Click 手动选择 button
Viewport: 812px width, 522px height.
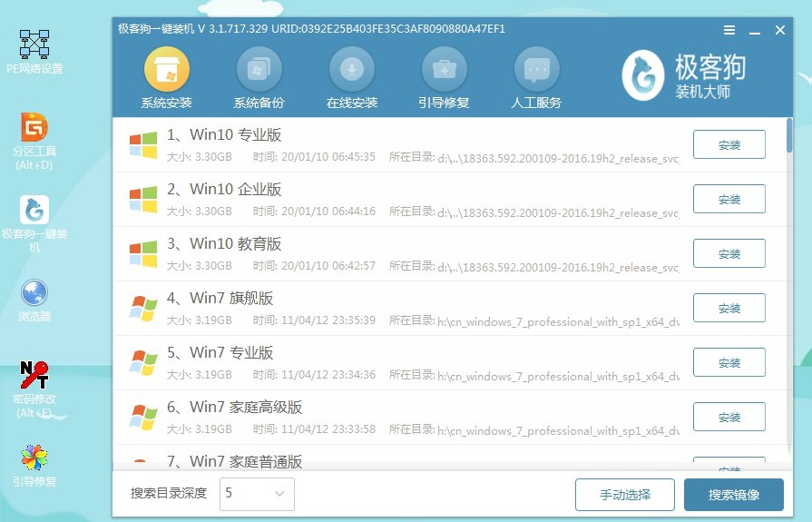625,495
